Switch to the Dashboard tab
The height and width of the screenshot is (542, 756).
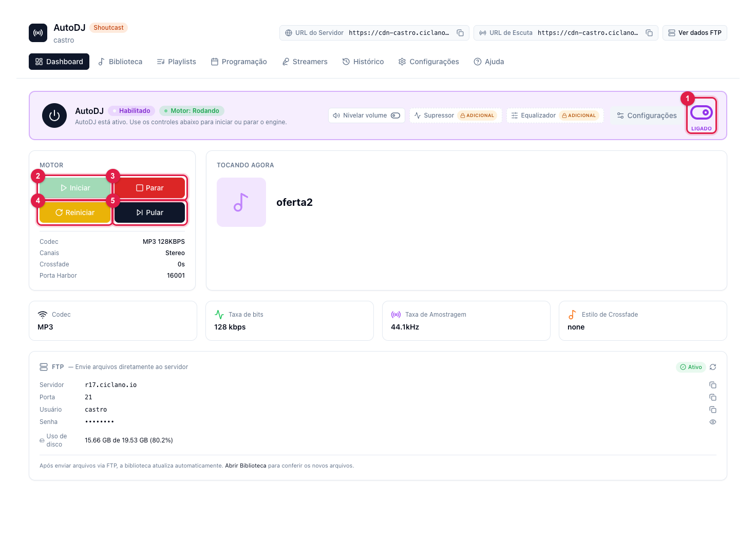pyautogui.click(x=59, y=62)
